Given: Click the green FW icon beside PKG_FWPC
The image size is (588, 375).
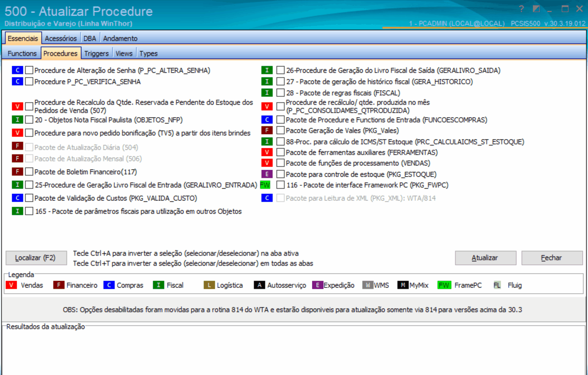Looking at the screenshot, I should tap(265, 185).
